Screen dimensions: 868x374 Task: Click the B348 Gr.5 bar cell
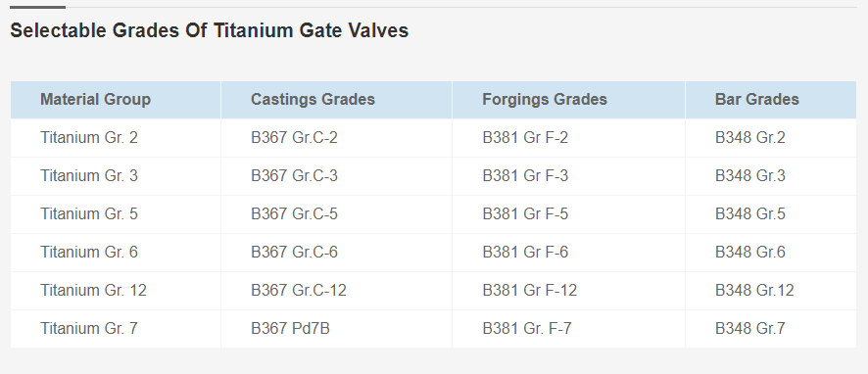771,214
